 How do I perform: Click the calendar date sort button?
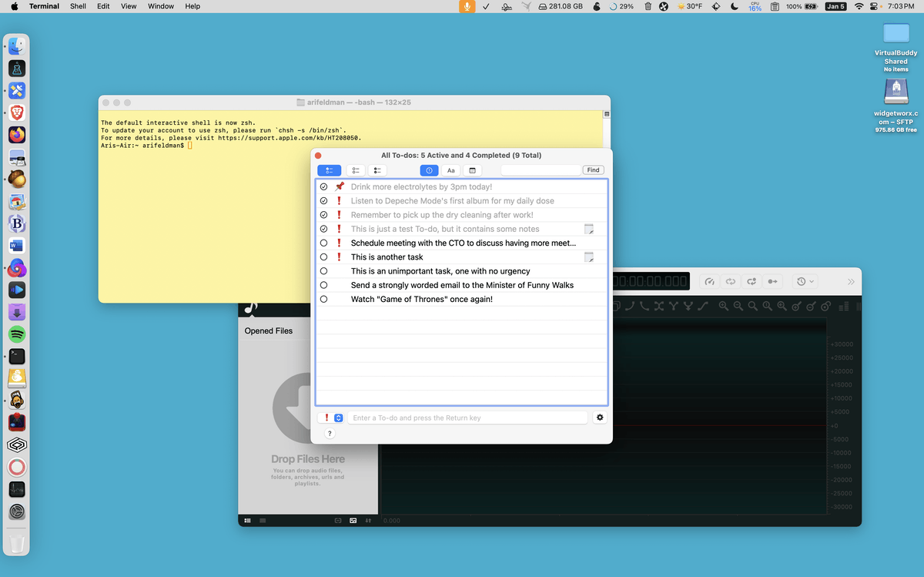[473, 170]
